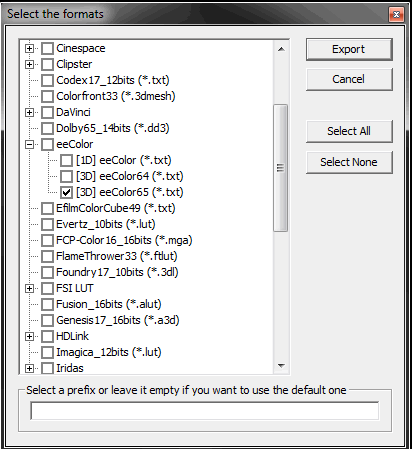Check [3D] eeColor64 (*.txt) checkbox
412x449 pixels.
tap(66, 176)
